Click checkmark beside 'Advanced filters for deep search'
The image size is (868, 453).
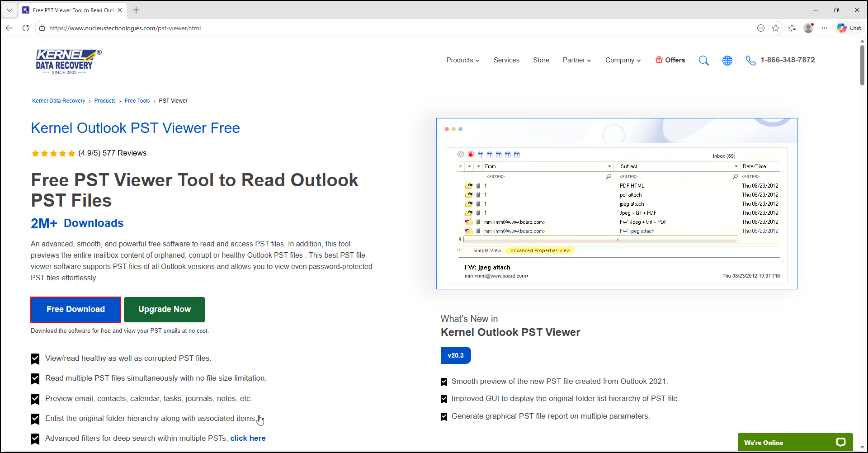point(35,439)
